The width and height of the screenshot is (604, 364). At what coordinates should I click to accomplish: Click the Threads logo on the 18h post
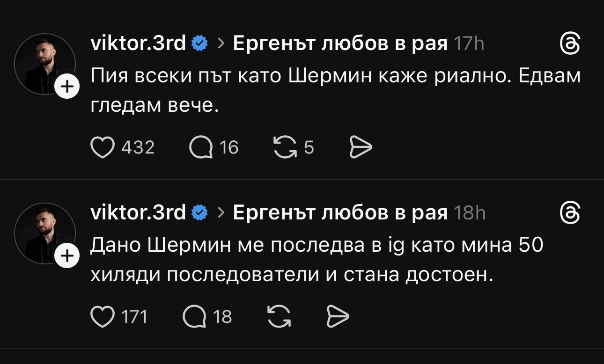pyautogui.click(x=571, y=213)
